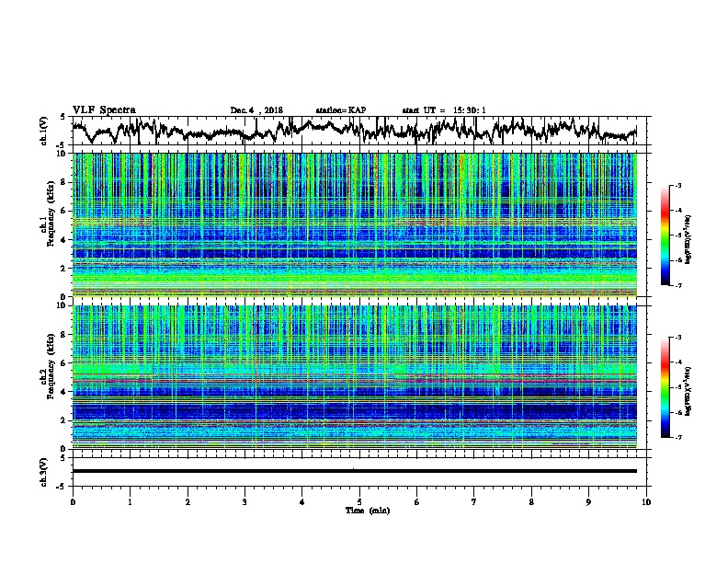Click tick label "9" on Time axis
728x563 pixels.
click(588, 502)
